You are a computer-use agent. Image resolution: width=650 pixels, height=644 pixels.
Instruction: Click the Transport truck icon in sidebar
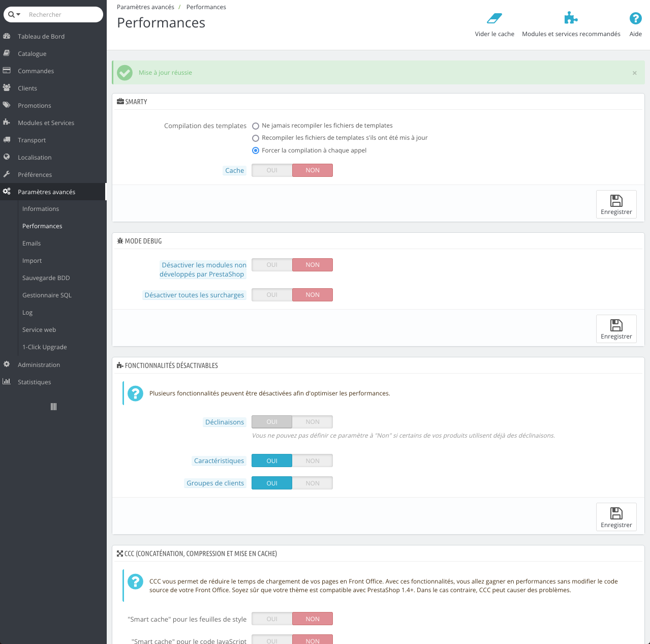coord(7,140)
